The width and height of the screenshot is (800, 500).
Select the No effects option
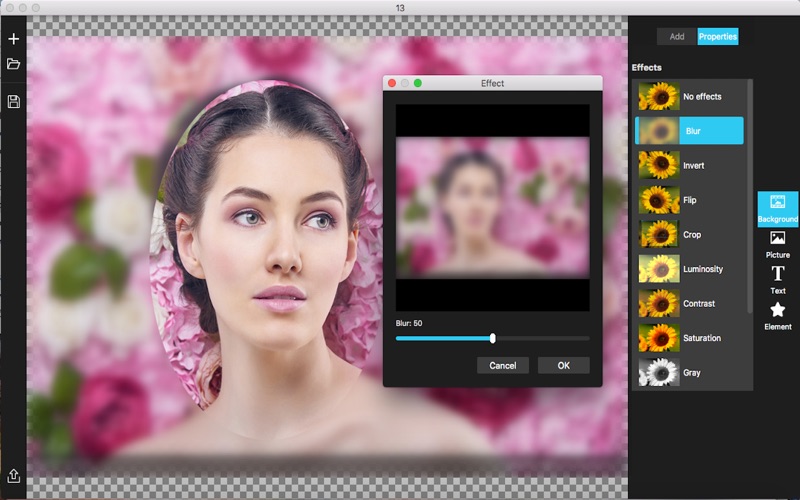pos(689,97)
